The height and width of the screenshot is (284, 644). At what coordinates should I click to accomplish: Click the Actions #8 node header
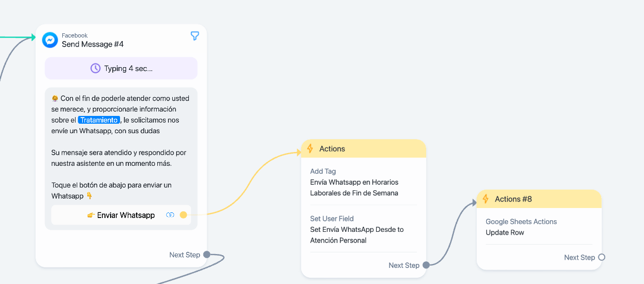539,199
